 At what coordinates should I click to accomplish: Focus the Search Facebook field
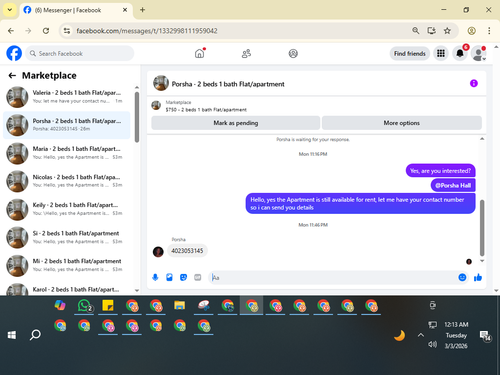coord(80,53)
